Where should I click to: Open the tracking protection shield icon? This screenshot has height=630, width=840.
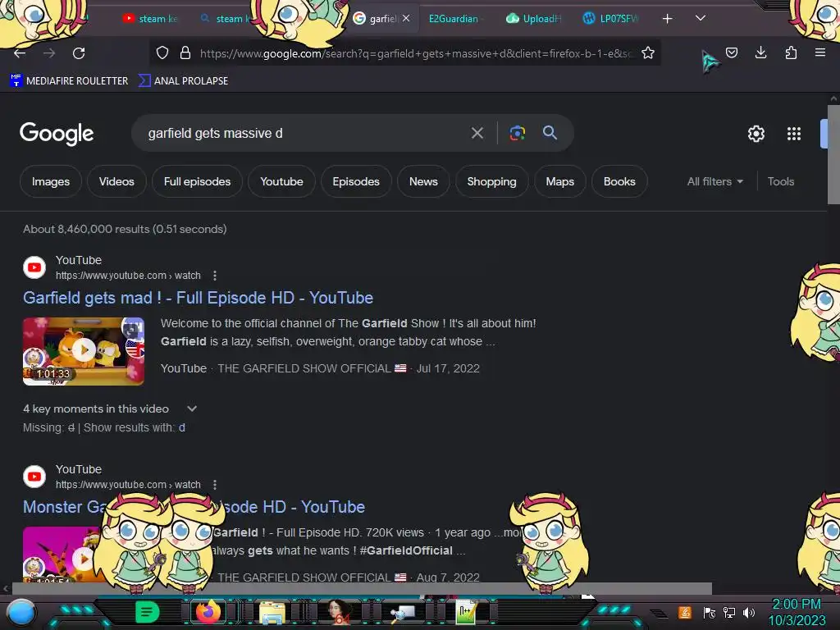(x=162, y=52)
